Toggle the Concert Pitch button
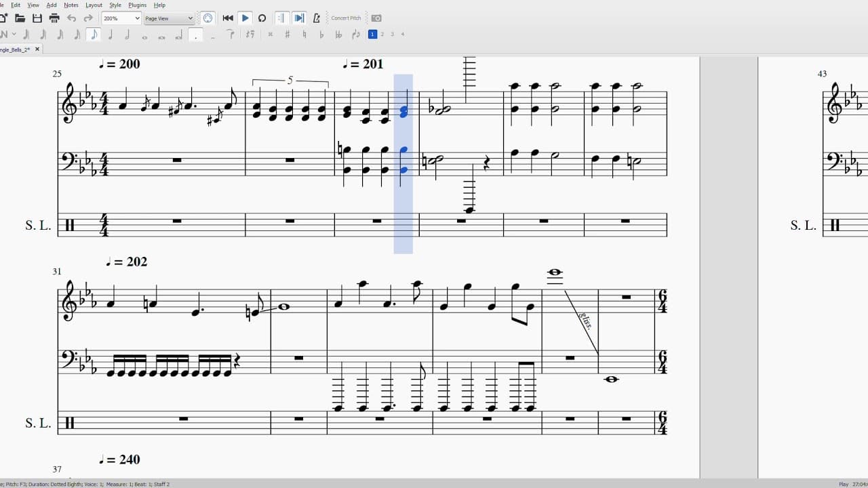Viewport: 868px width, 488px height. pyautogui.click(x=346, y=18)
